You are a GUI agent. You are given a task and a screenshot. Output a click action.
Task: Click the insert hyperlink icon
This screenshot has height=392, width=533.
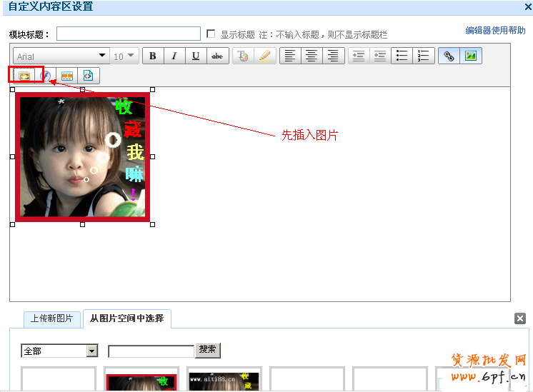click(449, 56)
